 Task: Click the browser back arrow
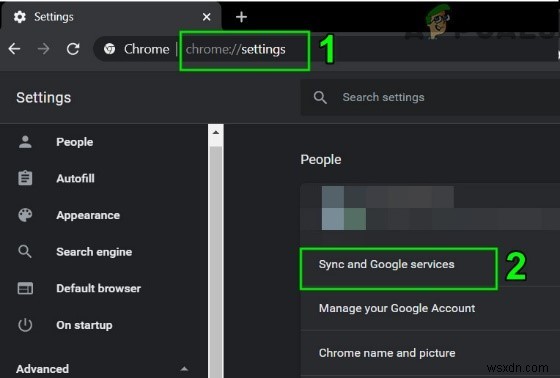point(14,49)
